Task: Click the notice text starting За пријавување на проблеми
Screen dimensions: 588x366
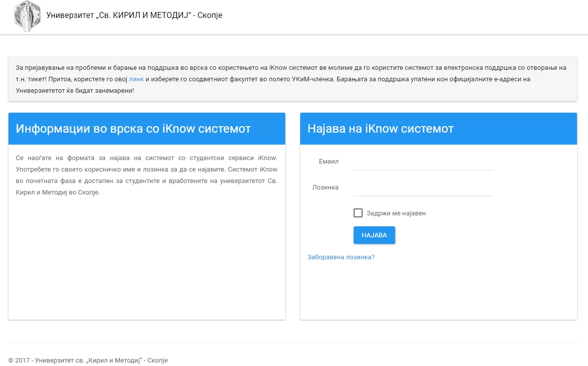Action: [x=291, y=79]
